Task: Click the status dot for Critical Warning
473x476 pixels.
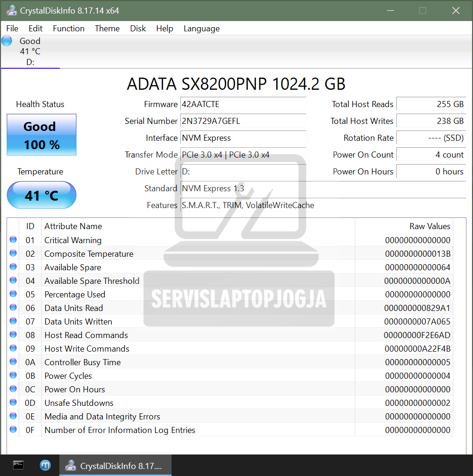Action: [13, 239]
